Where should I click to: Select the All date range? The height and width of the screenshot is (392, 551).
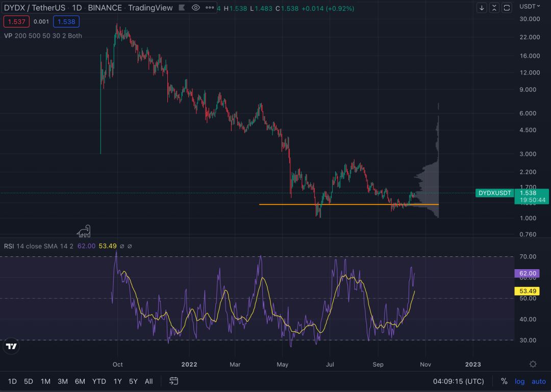[x=148, y=381]
